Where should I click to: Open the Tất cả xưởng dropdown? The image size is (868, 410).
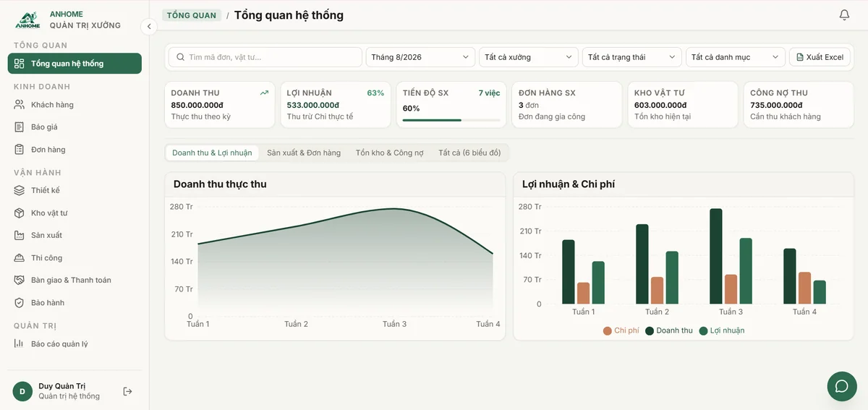coord(529,57)
